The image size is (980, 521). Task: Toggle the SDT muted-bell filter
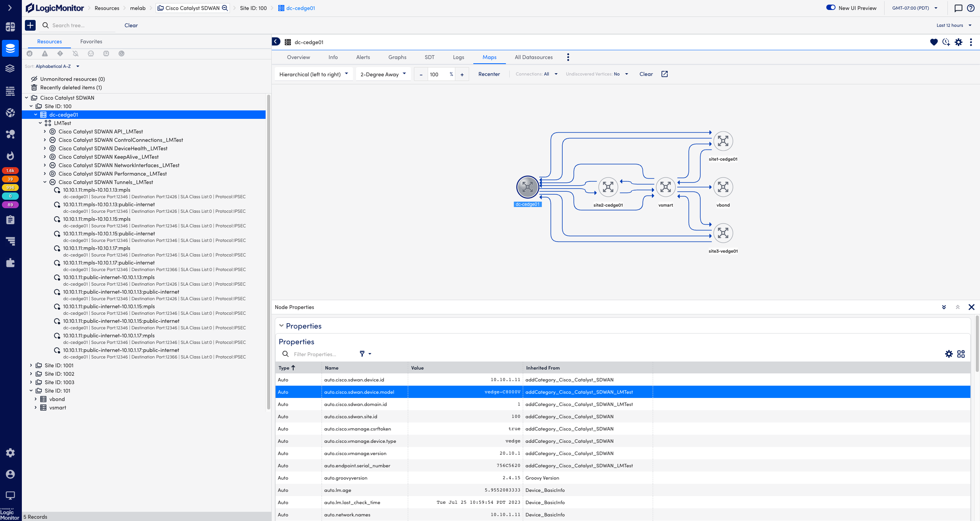(x=75, y=54)
